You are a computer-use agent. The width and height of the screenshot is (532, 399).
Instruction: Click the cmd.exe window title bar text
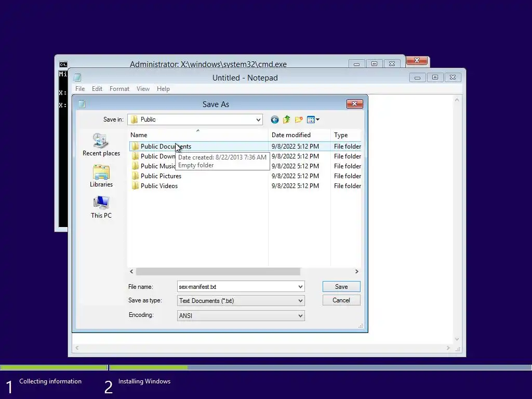[x=208, y=64]
